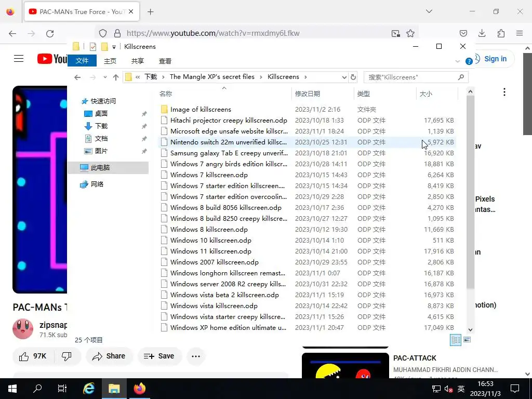Switch to details view icon in Explorer
This screenshot has height=399, width=532.
455,340
